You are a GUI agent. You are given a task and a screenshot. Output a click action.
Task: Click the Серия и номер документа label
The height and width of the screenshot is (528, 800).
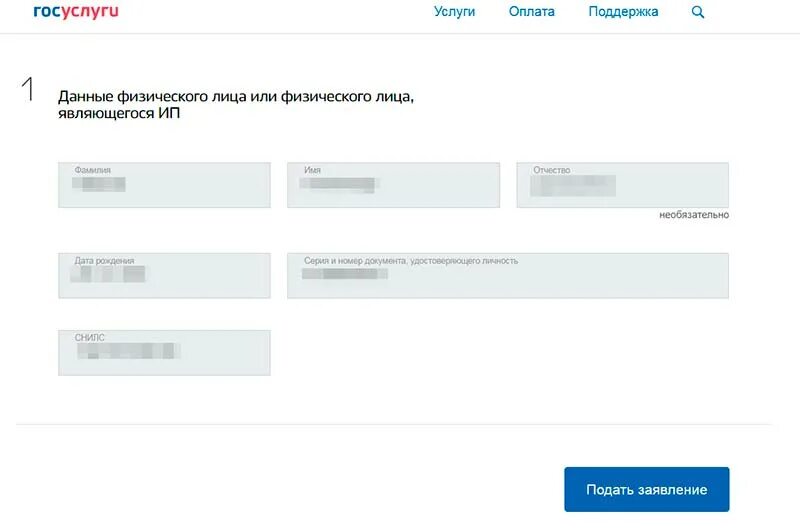411,261
